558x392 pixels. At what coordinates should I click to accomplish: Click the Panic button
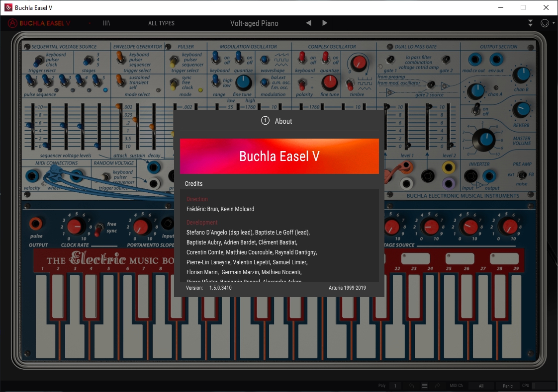pos(507,386)
